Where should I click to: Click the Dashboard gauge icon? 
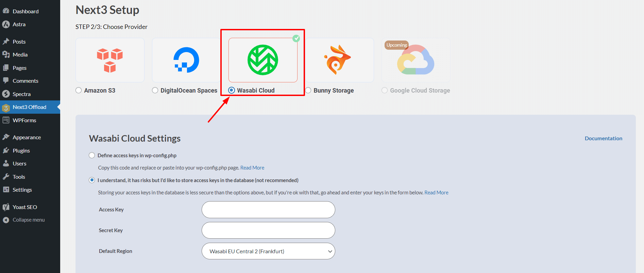[6, 11]
